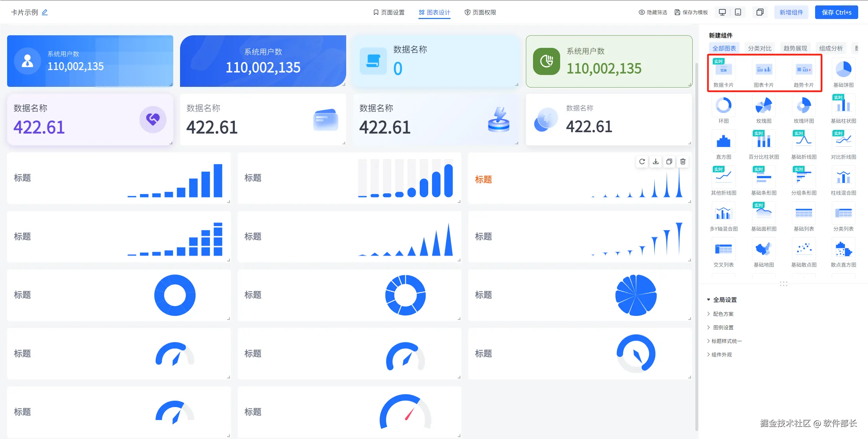Choose the 基础地图 map component icon
This screenshot has height=439, width=868.
tap(763, 249)
